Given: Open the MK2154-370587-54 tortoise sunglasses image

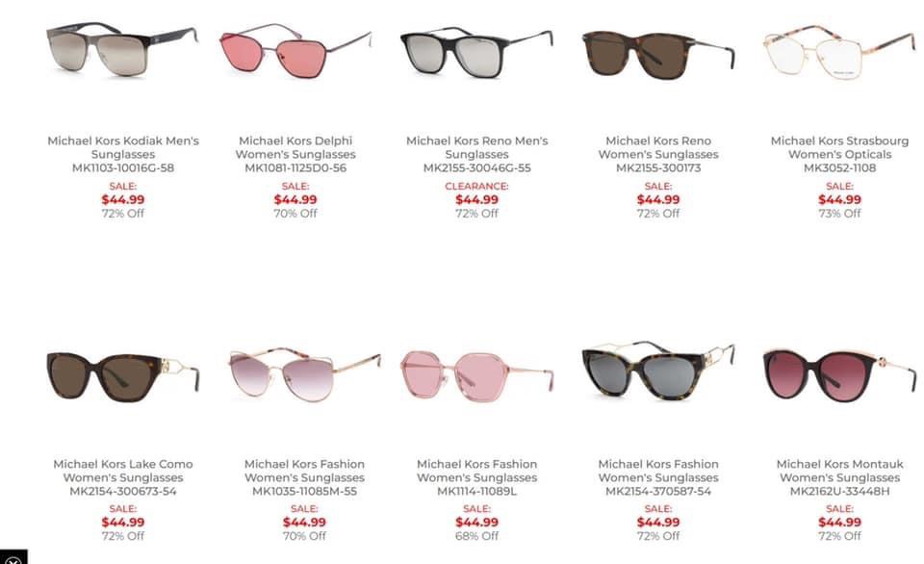Looking at the screenshot, I should 658,372.
